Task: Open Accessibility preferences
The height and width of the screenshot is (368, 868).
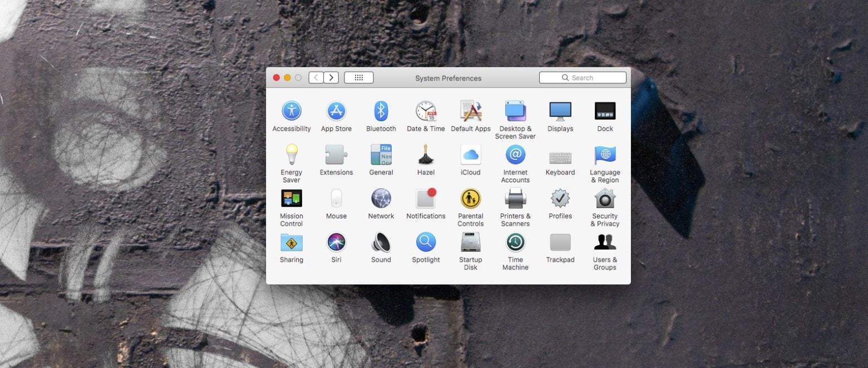Action: (x=291, y=111)
